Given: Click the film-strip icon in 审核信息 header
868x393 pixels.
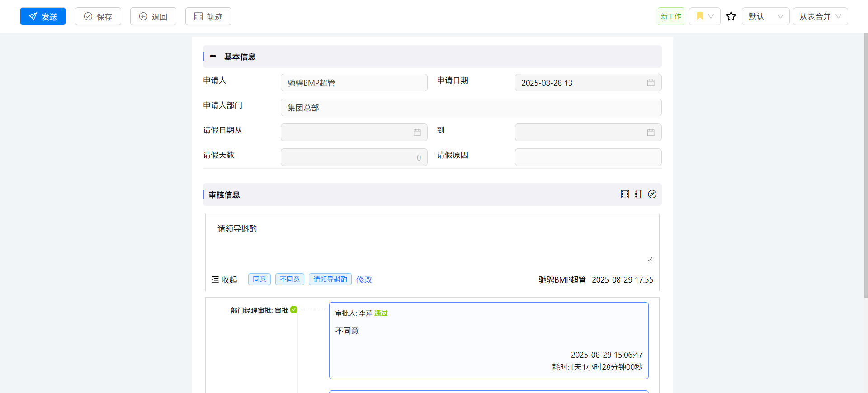Looking at the screenshot, I should click(625, 194).
